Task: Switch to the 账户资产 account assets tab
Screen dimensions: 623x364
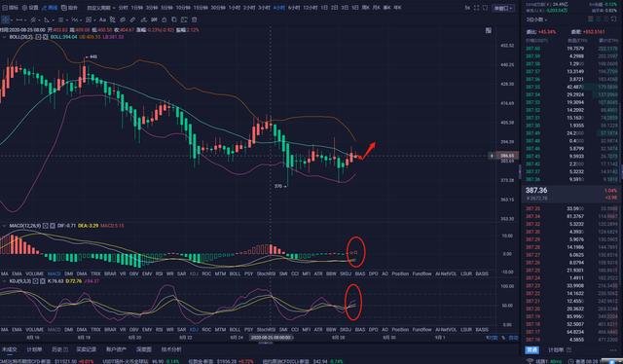Action: 116,349
